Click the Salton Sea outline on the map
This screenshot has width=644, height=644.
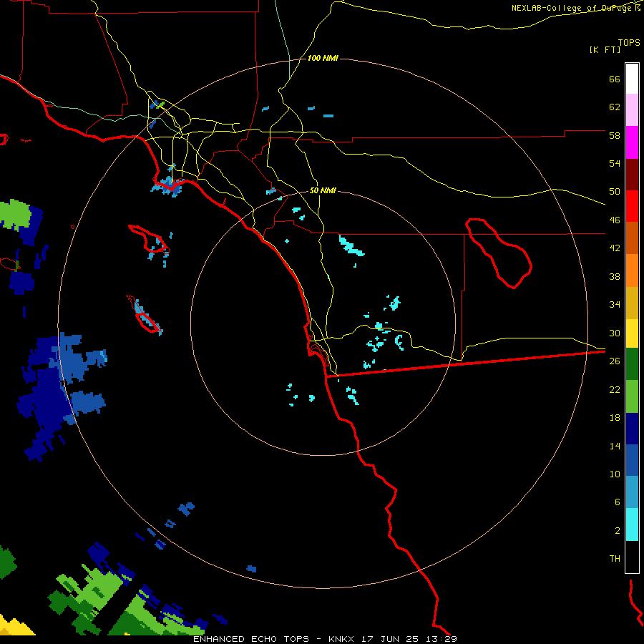coord(499,253)
